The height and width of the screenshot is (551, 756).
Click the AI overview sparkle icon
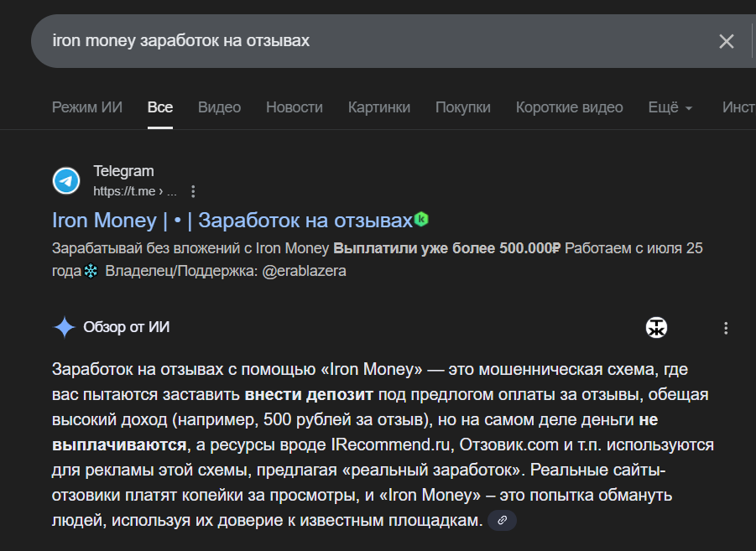point(65,327)
